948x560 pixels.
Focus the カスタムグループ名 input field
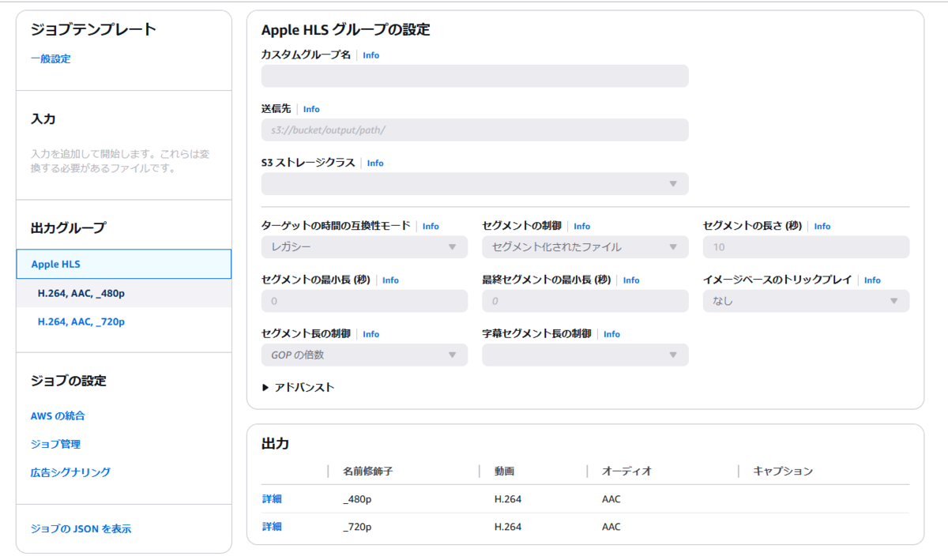(475, 76)
